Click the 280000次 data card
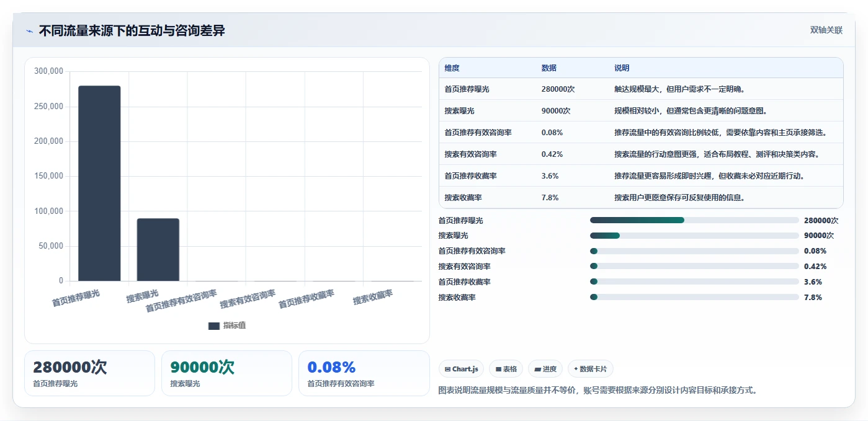The image size is (868, 421). pos(89,373)
